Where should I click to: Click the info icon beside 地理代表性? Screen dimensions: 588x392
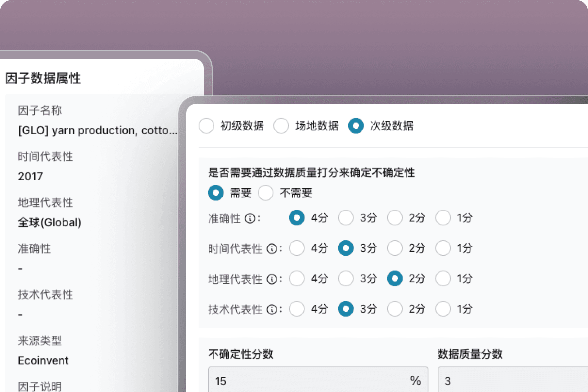coord(272,279)
